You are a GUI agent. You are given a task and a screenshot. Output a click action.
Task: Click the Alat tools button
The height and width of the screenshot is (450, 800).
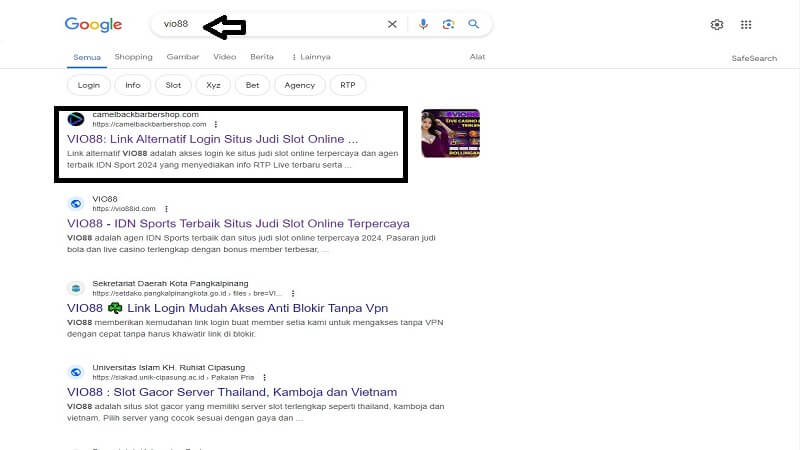point(477,57)
